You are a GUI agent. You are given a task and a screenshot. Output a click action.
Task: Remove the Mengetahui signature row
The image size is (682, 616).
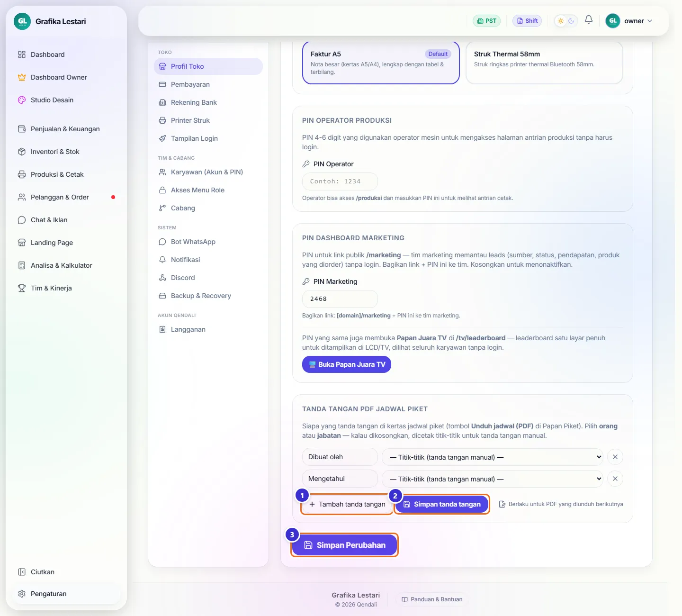(615, 479)
